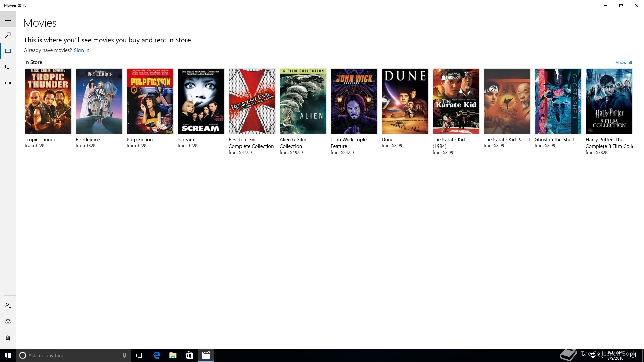
Task: Click the sign-in account icon in sidebar
Action: coord(8,306)
